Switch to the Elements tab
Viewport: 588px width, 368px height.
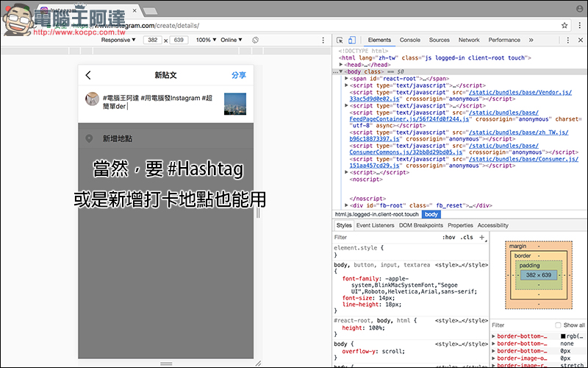(379, 40)
